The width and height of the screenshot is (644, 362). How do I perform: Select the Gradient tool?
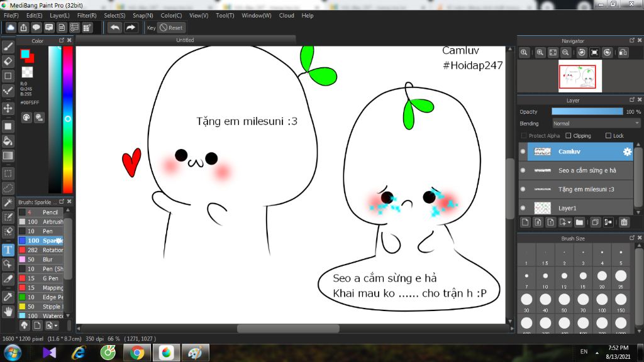(8, 156)
